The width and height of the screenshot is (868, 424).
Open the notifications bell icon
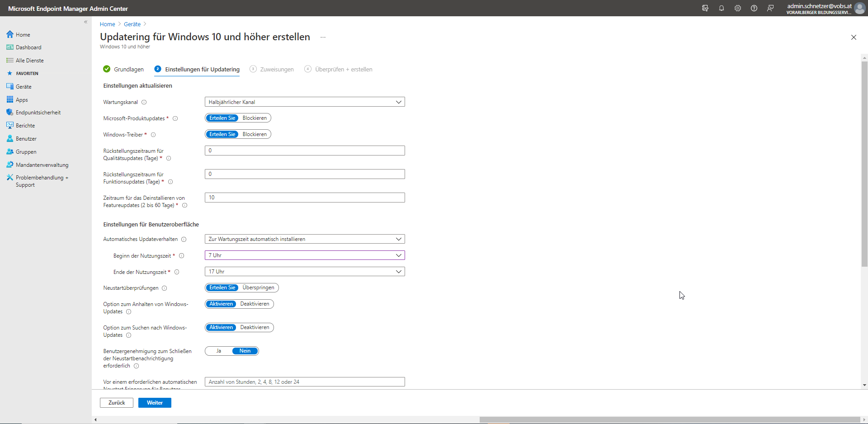coord(722,8)
